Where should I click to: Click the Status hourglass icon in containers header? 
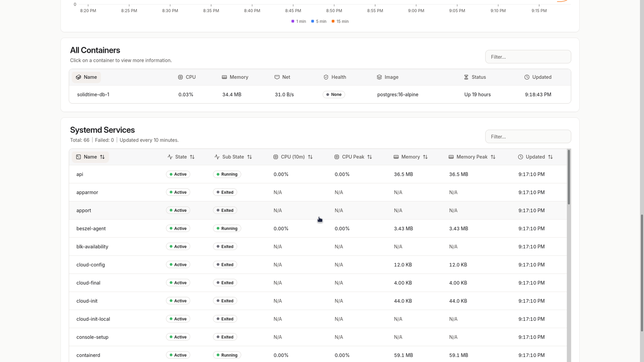coord(466,77)
